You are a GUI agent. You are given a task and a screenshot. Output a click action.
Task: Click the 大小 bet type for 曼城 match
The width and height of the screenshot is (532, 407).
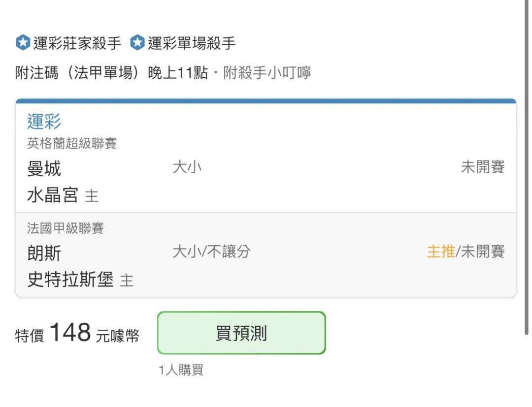(187, 167)
